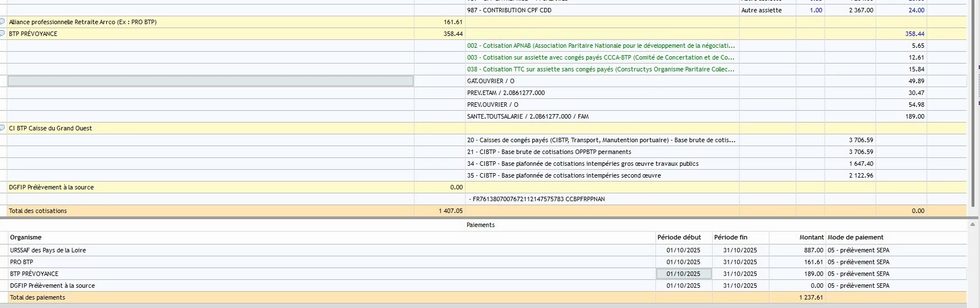Click the Total des cotisations label
This screenshot has height=308, width=980.
click(x=38, y=211)
